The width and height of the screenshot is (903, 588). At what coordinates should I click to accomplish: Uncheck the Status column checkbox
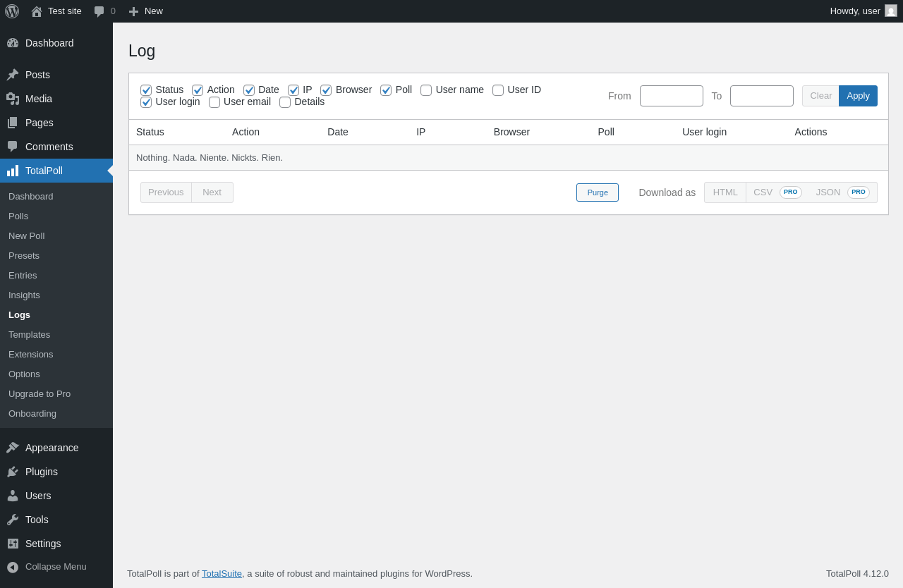coord(146,90)
